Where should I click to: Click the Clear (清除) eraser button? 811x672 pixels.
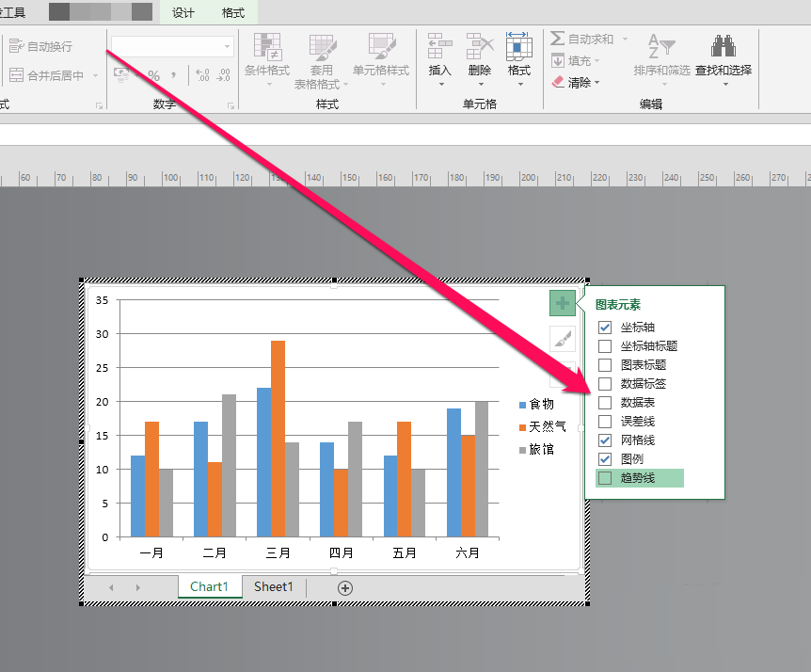tap(575, 82)
